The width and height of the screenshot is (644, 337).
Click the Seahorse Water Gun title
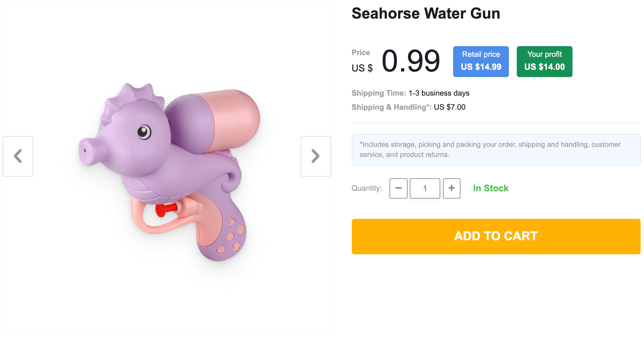[426, 14]
